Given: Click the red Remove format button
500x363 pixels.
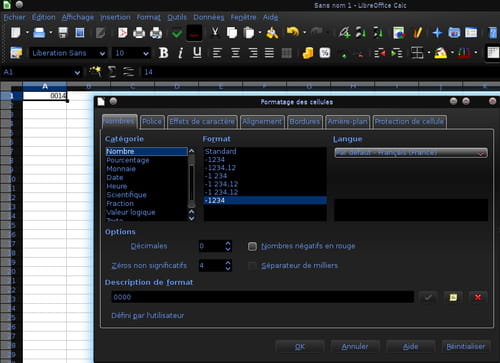Looking at the screenshot, I should pos(478,297).
